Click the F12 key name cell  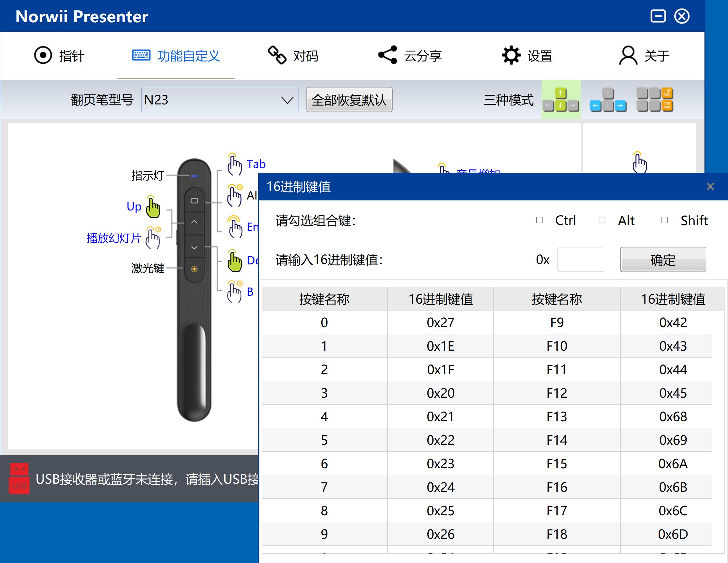pyautogui.click(x=557, y=393)
